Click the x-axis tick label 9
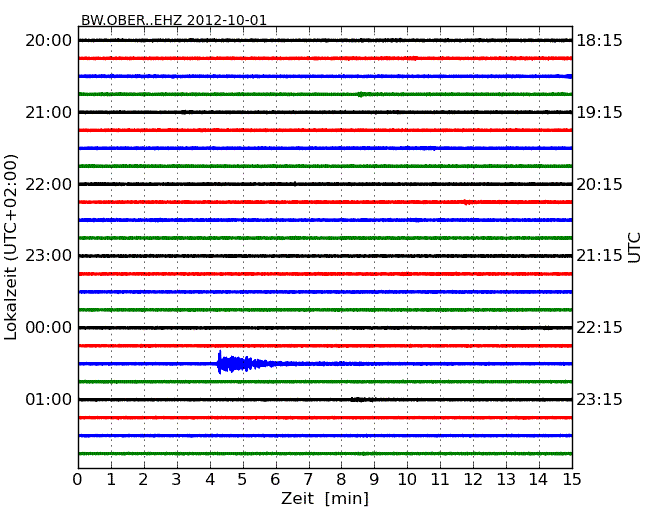Image resolution: width=650 pixels, height=520 pixels. tap(374, 479)
